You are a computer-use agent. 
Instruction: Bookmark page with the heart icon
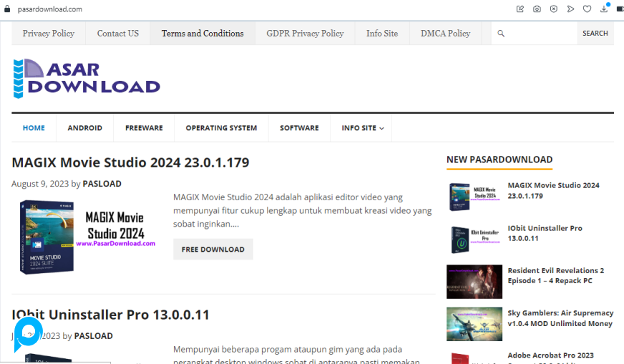[x=587, y=9]
